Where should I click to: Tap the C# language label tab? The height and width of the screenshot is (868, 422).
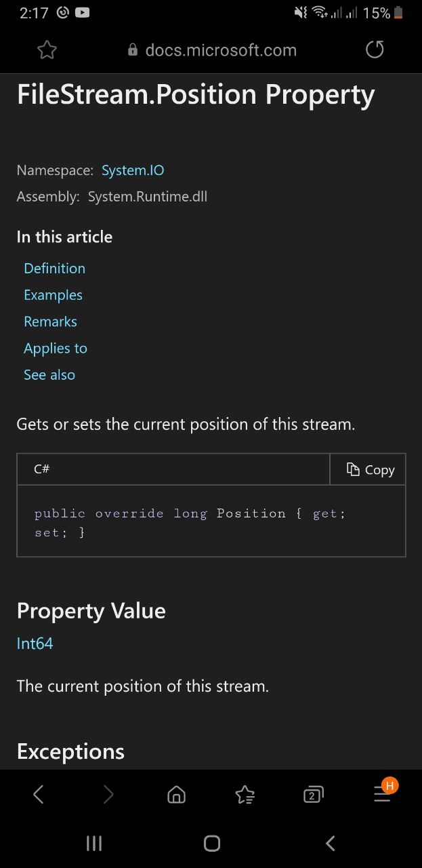click(x=42, y=469)
